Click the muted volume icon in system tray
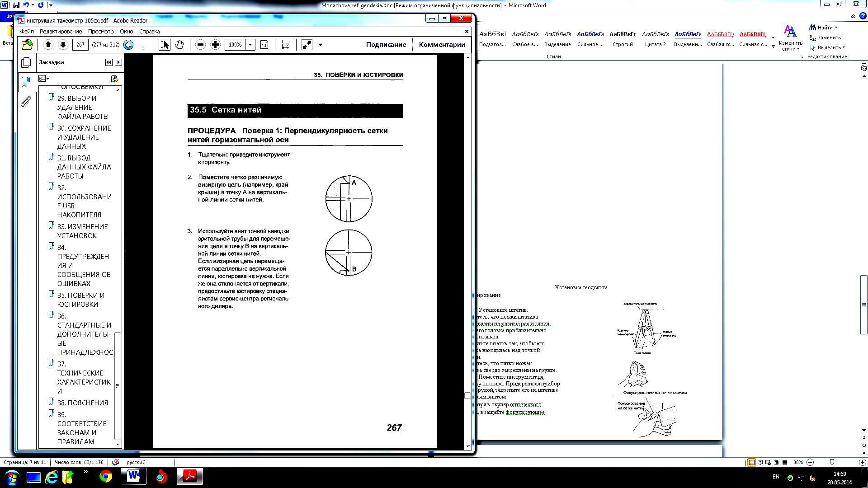The image size is (868, 488). pos(812,478)
